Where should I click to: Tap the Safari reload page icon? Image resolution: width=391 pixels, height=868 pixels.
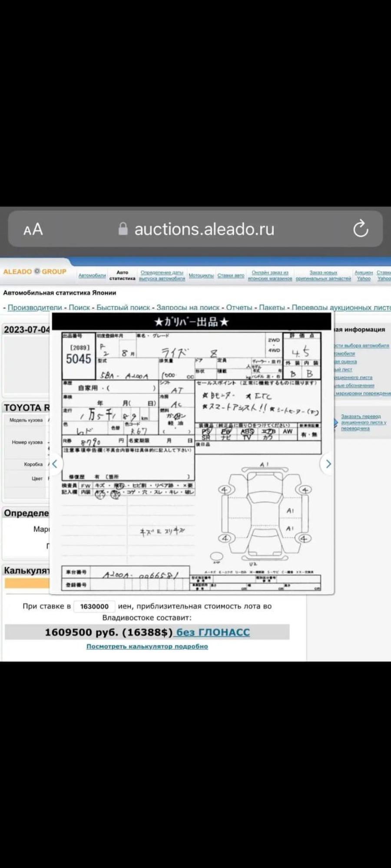tap(360, 229)
